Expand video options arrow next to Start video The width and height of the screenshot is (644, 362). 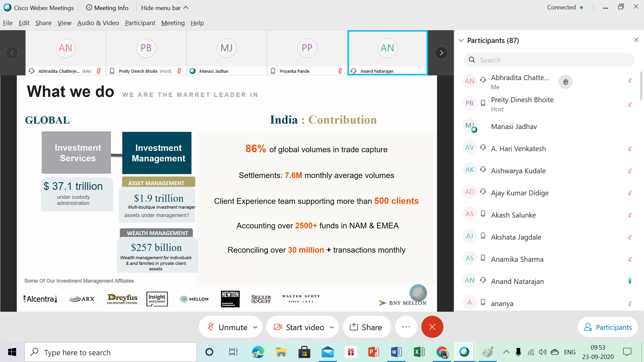332,327
